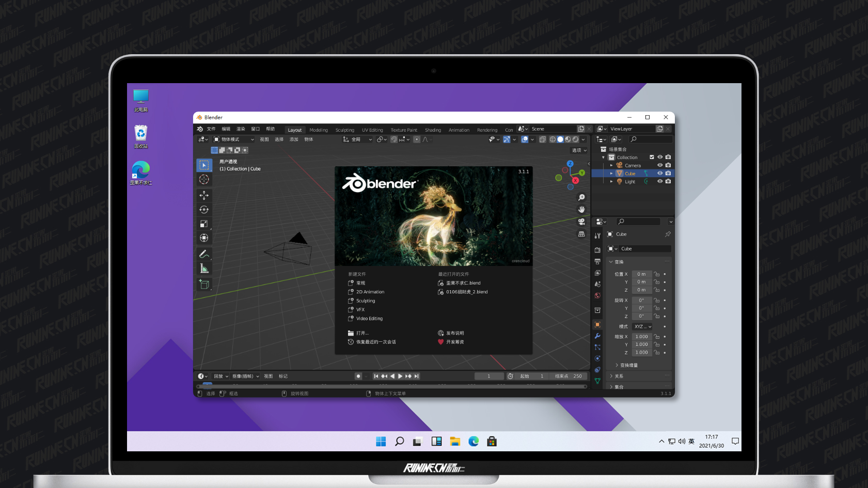Viewport: 868px width, 488px height.
Task: Pick the Annotate pencil tool
Action: point(204,254)
